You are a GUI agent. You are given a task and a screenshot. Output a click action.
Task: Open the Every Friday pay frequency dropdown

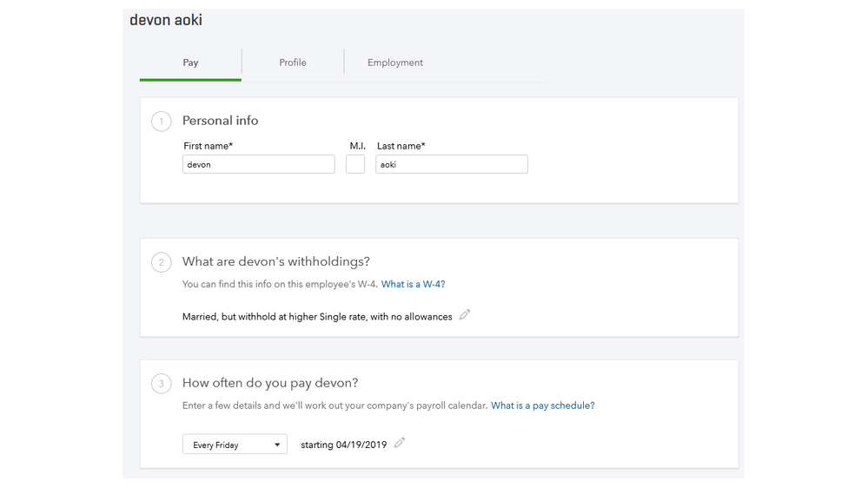(235, 445)
